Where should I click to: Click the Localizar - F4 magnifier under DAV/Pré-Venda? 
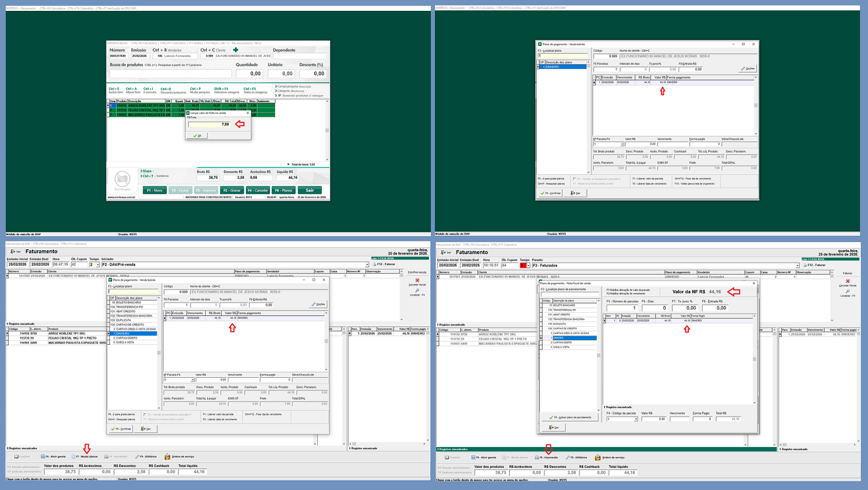pos(417,291)
